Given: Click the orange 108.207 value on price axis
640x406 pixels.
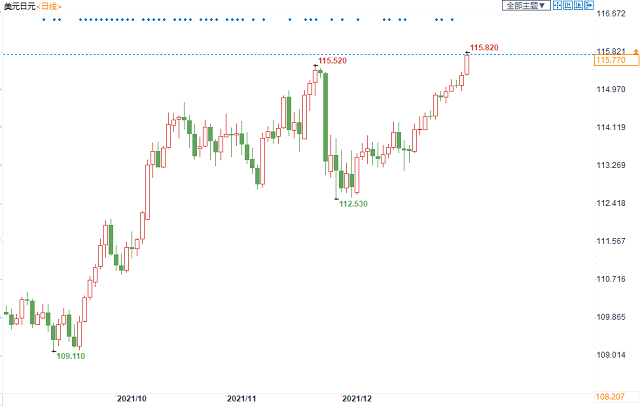Looking at the screenshot, I should pyautogui.click(x=610, y=397).
